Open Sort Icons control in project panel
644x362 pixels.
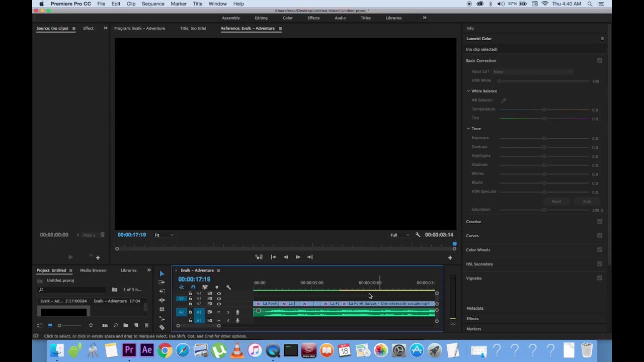pos(91,325)
